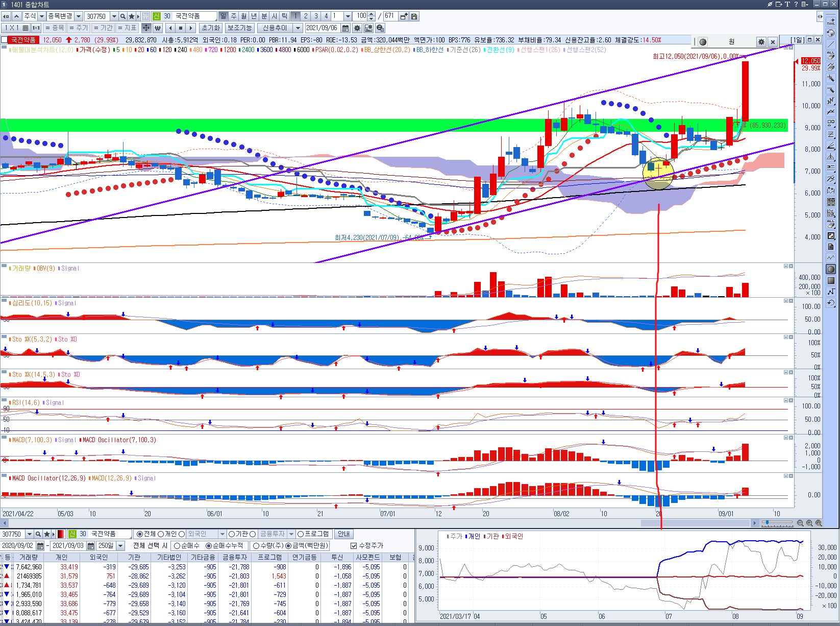Click the won currency symbol icon
The height and width of the screenshot is (626, 840).
158,28
